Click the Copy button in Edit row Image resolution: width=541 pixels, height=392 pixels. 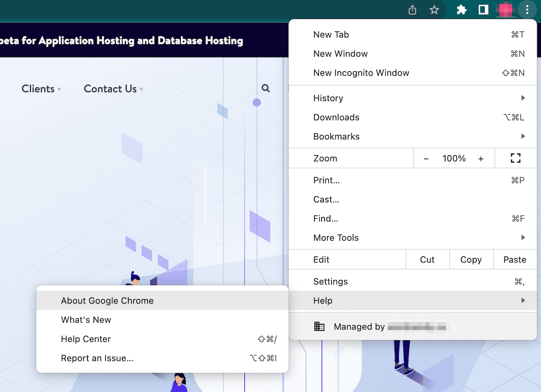471,260
